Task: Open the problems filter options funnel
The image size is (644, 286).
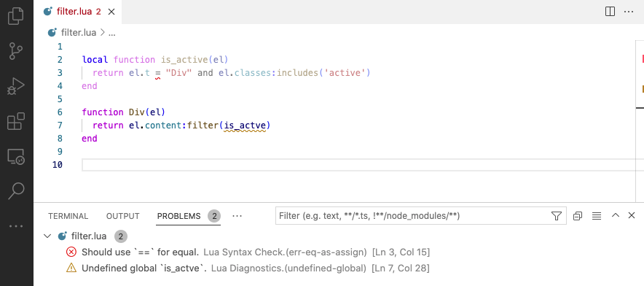Action: (556, 216)
